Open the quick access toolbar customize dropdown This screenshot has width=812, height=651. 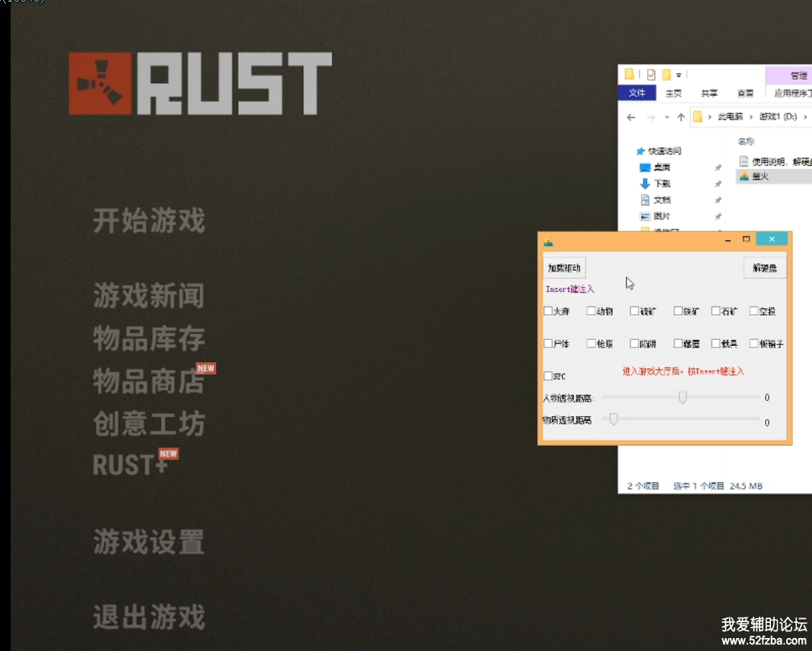(x=679, y=75)
